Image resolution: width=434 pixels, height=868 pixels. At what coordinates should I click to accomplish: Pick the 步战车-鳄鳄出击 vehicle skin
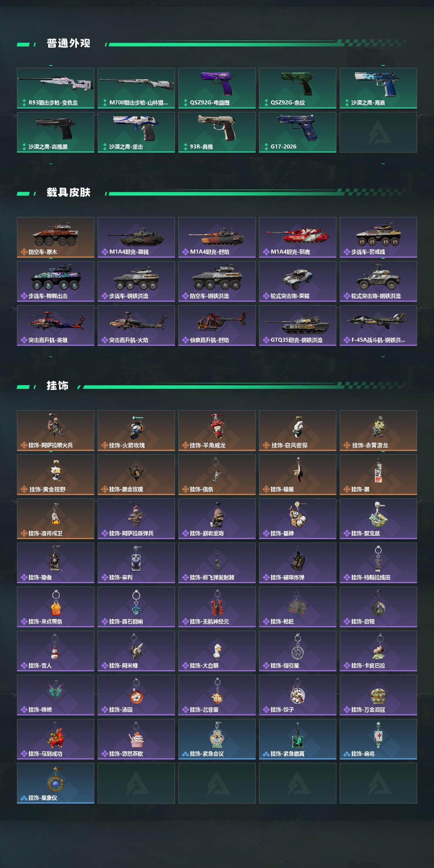pos(56,281)
